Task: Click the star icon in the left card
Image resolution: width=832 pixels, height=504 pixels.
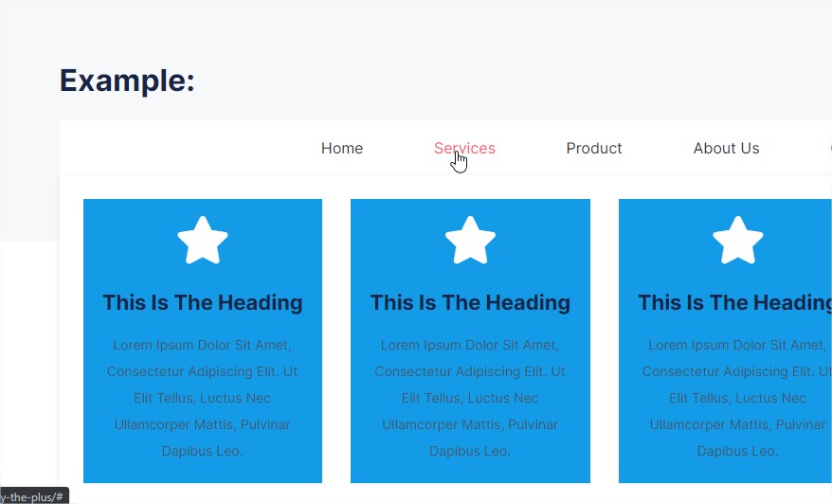Action: point(203,241)
